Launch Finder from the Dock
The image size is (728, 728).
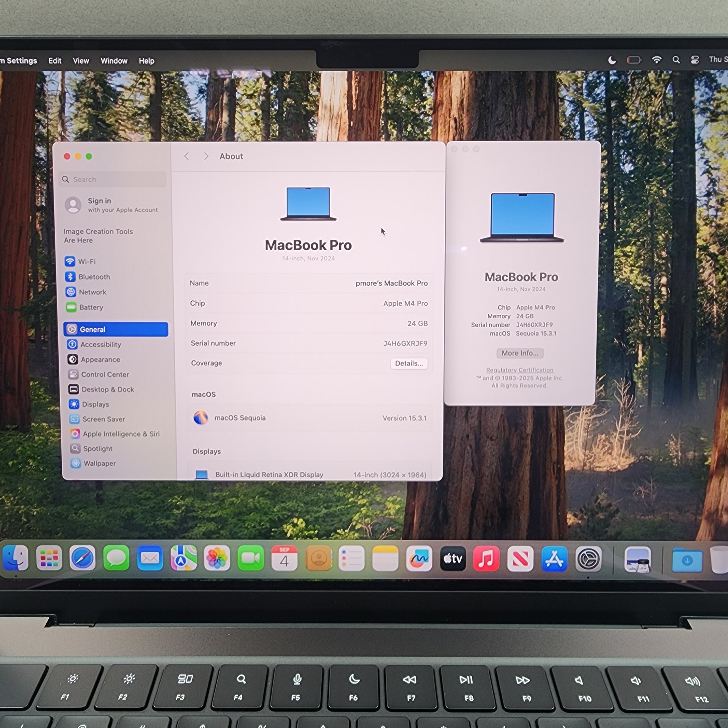15,558
